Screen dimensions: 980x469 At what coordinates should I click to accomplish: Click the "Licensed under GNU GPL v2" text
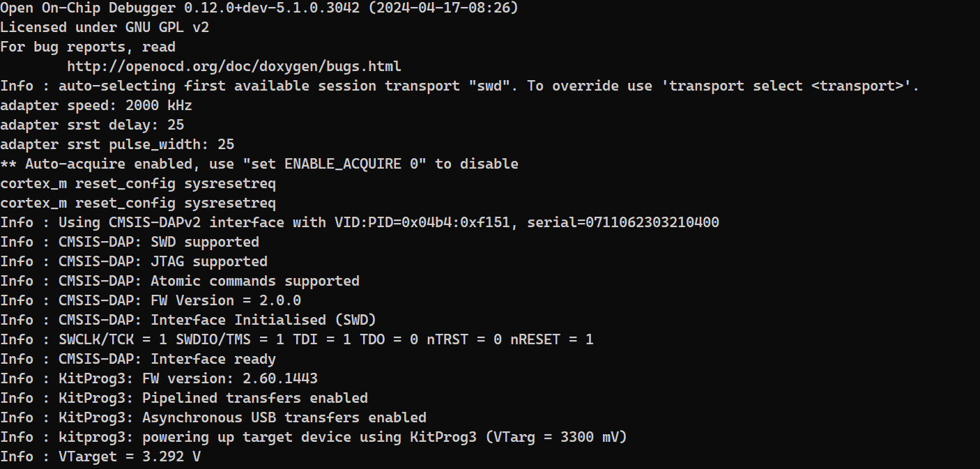105,28
